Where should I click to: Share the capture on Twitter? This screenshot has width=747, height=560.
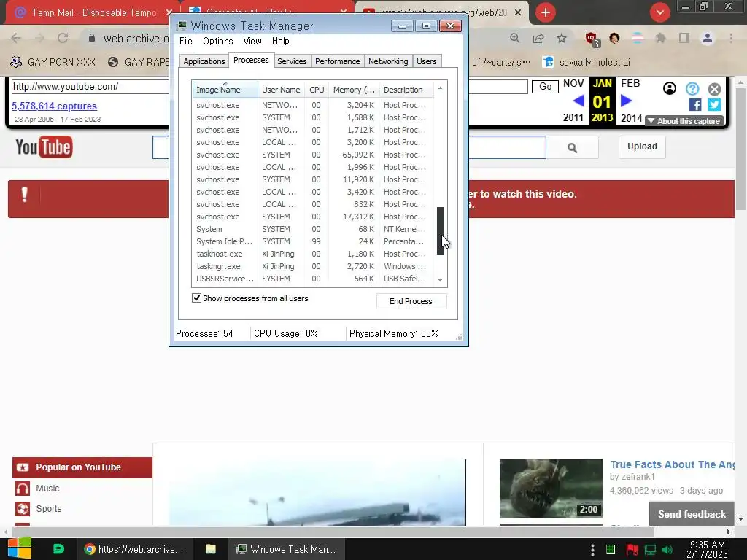[x=714, y=105]
